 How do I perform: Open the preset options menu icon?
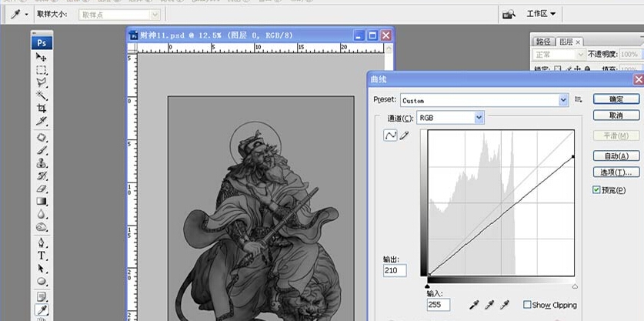coord(579,99)
